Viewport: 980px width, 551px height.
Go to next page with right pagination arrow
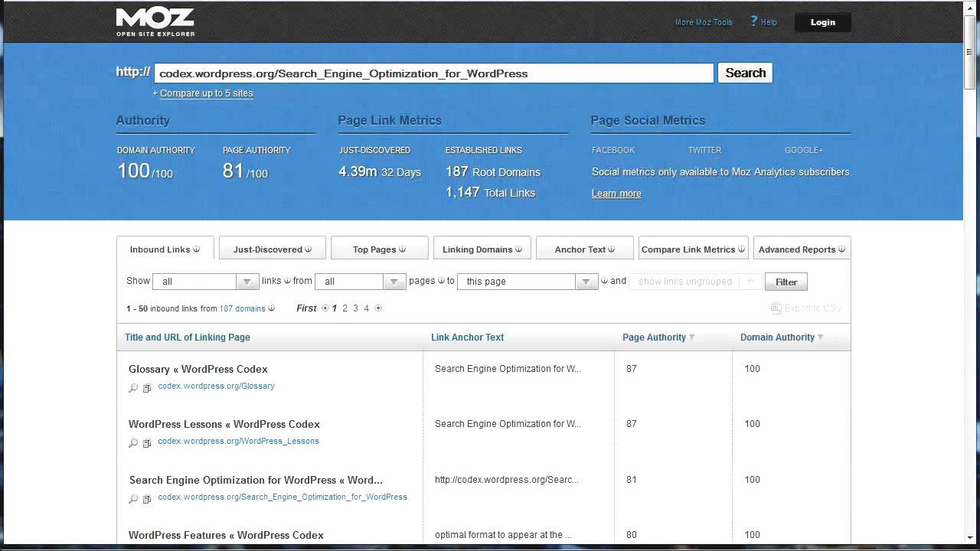pos(377,308)
